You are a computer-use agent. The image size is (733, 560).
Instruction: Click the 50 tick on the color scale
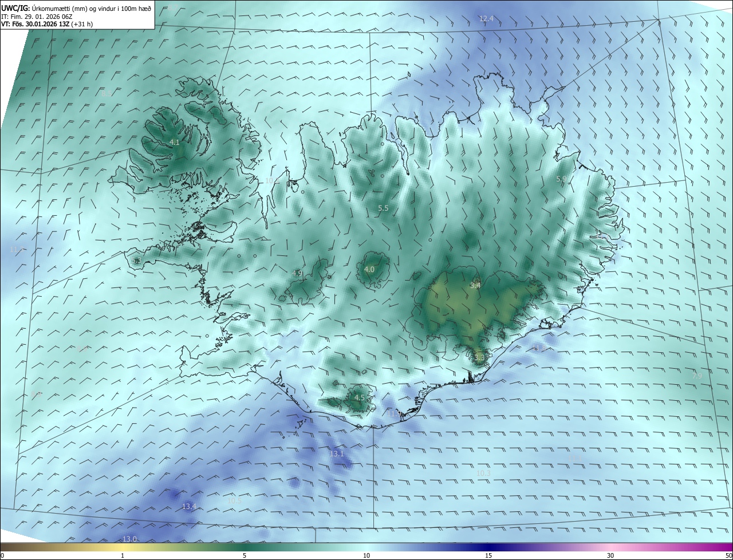pyautogui.click(x=728, y=556)
